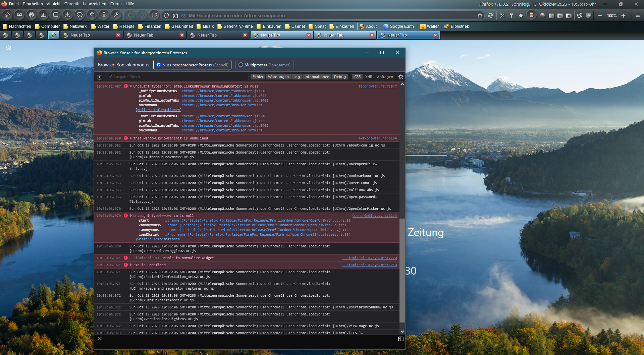Open the Lesezeichen menu
Screen dimensions: 644x355
(94, 4)
